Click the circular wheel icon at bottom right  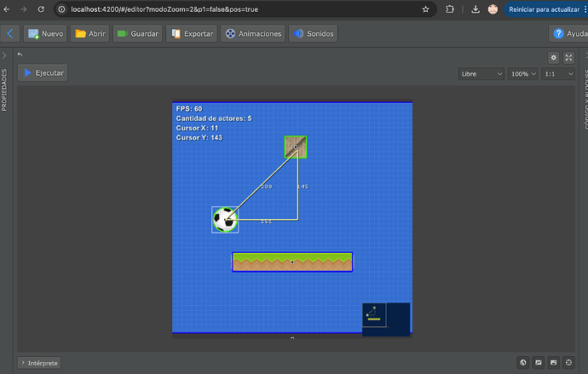pyautogui.click(x=568, y=363)
